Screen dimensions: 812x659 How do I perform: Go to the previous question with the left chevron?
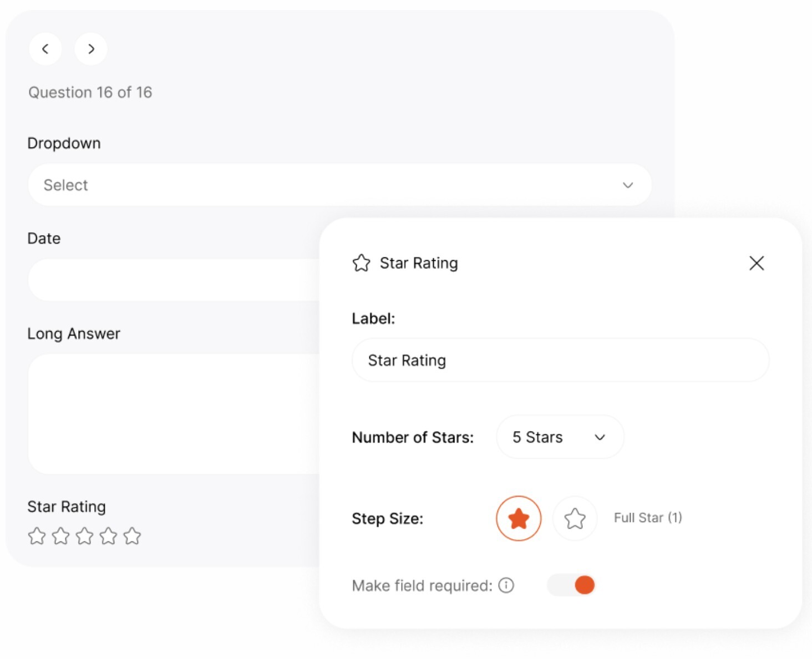pos(45,49)
